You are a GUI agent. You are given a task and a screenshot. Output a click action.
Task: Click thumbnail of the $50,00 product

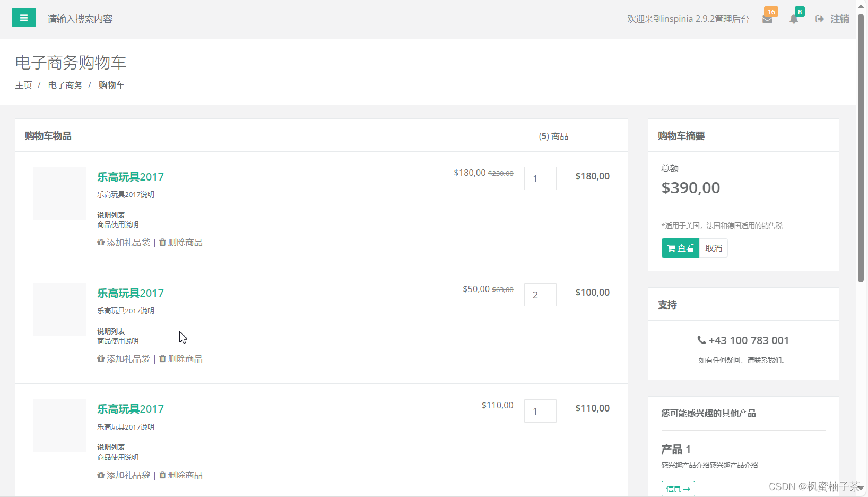tap(60, 310)
